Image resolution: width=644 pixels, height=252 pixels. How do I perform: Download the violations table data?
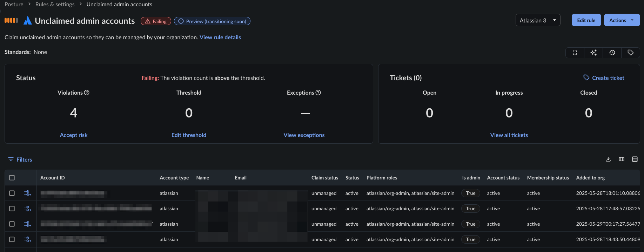[x=608, y=159]
